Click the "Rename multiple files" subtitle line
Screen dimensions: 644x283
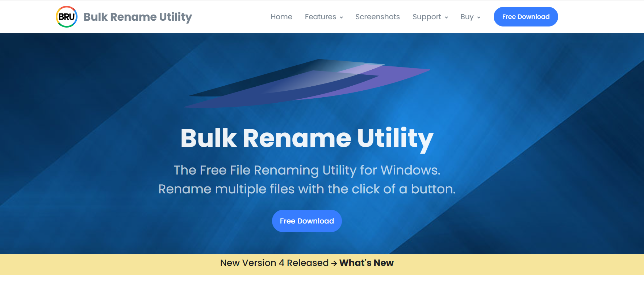(x=307, y=189)
